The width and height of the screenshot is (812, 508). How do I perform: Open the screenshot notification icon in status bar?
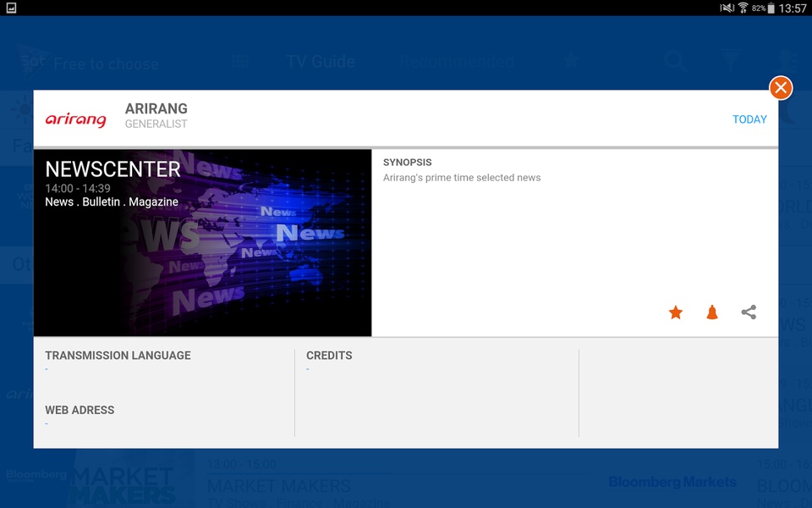pyautogui.click(x=11, y=8)
